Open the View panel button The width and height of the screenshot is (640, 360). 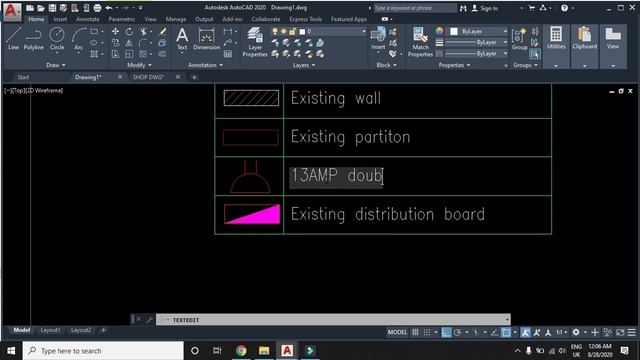(613, 46)
